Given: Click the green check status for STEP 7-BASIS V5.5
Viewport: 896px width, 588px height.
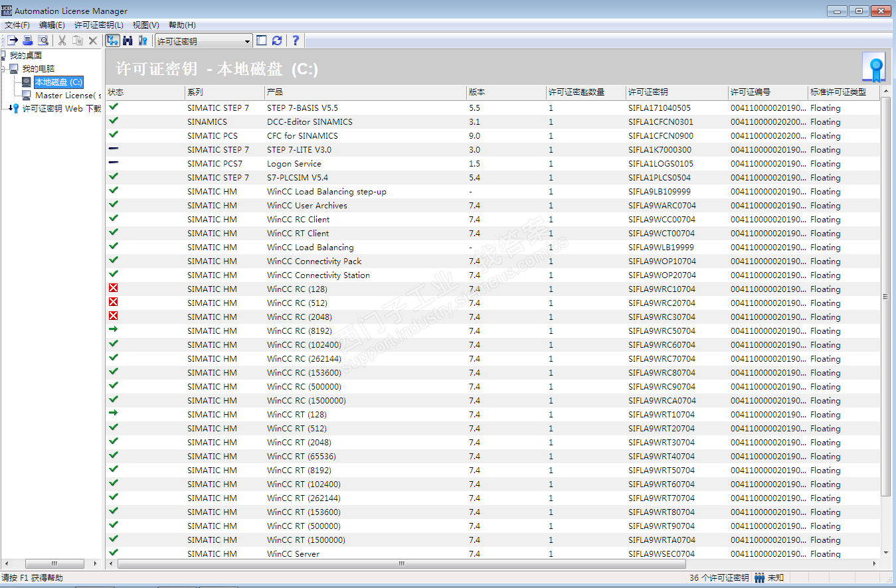Looking at the screenshot, I should pyautogui.click(x=114, y=106).
